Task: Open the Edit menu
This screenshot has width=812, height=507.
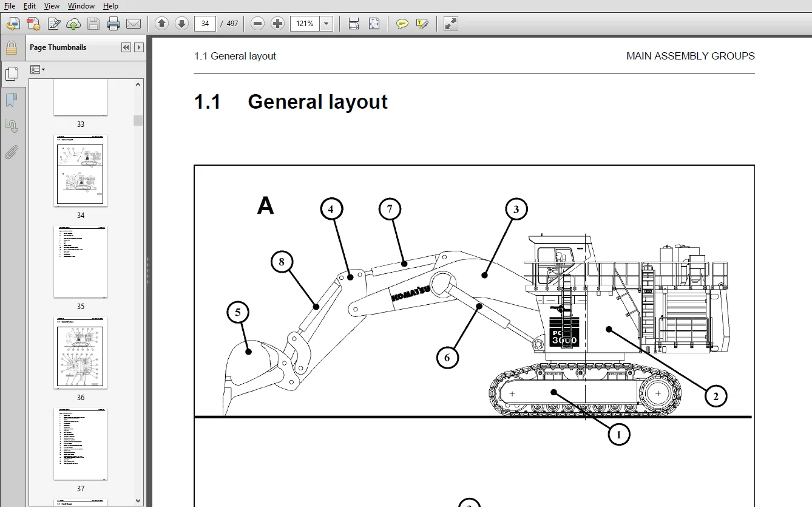Action: pyautogui.click(x=29, y=5)
